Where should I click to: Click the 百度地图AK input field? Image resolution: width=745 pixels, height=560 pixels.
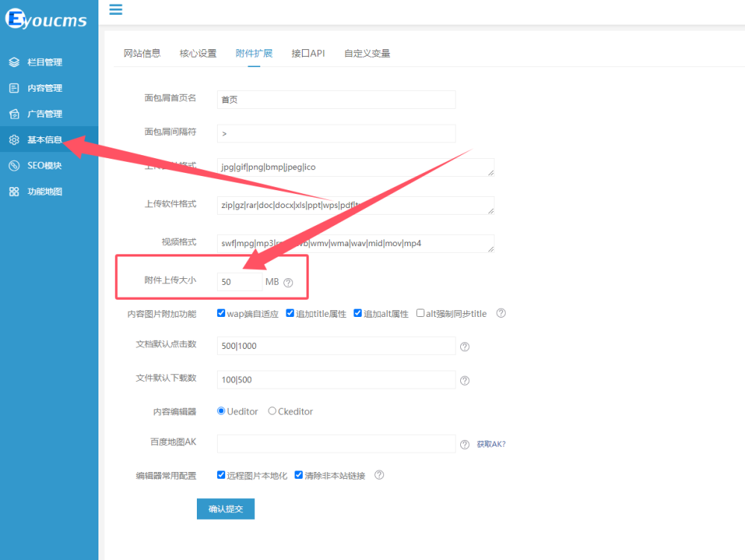tap(336, 444)
